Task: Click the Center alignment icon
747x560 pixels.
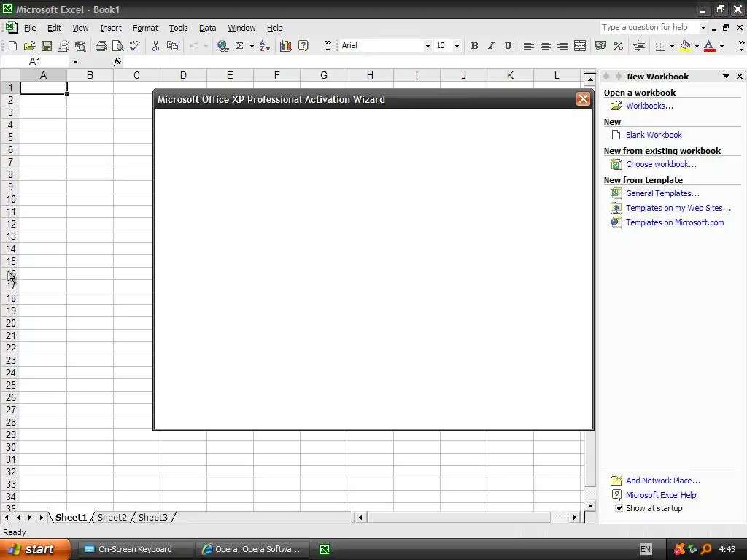Action: click(x=546, y=46)
